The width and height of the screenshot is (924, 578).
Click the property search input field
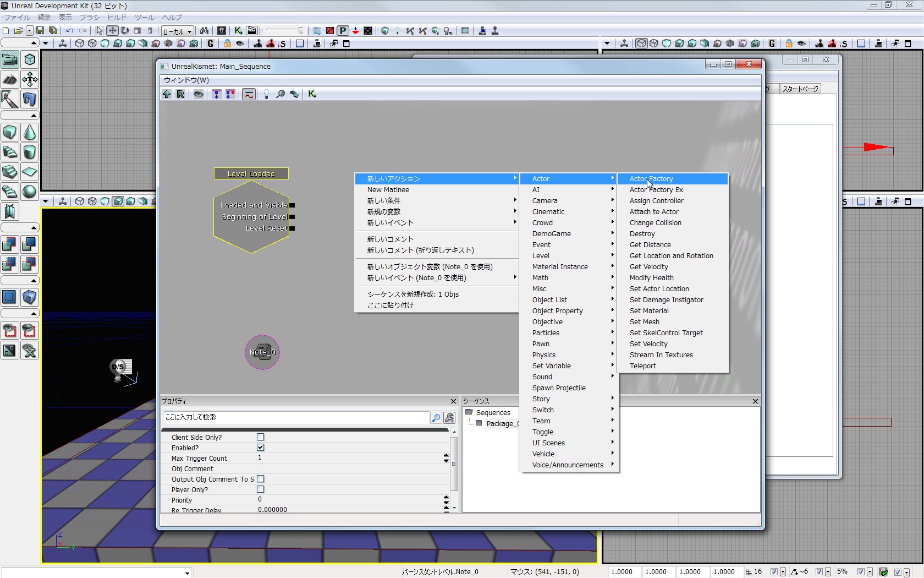296,417
